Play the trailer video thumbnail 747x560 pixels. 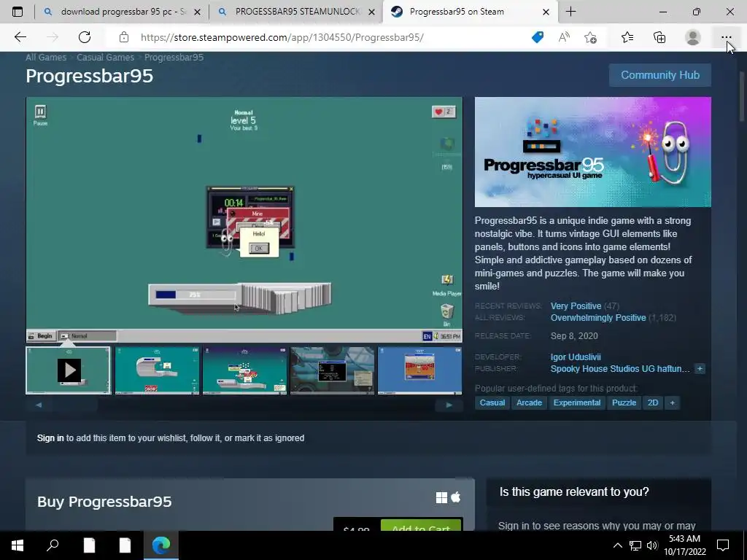pyautogui.click(x=69, y=370)
